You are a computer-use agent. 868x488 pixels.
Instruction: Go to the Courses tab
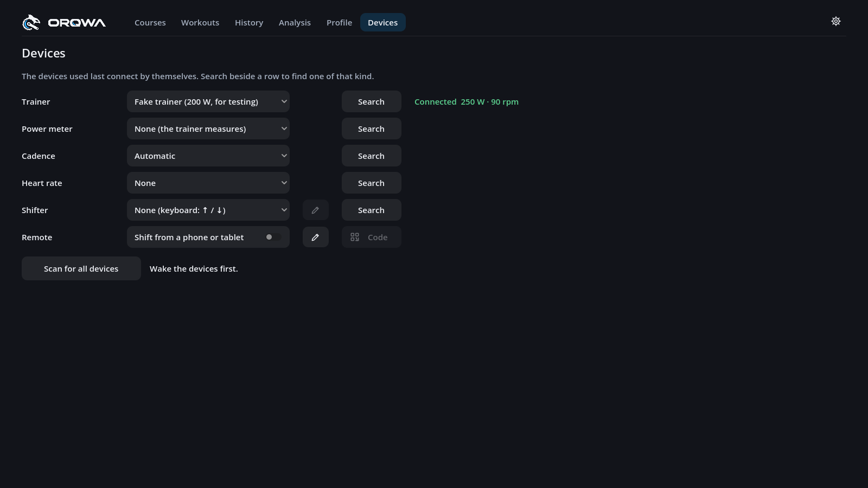(150, 22)
